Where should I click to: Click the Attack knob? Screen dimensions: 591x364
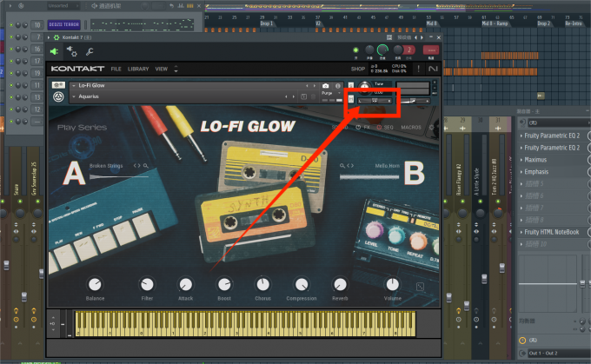(185, 284)
